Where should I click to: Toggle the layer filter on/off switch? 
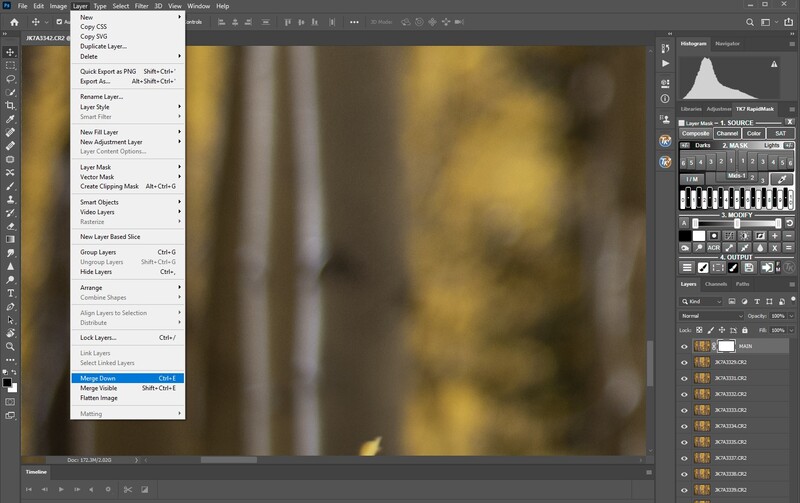[793, 299]
